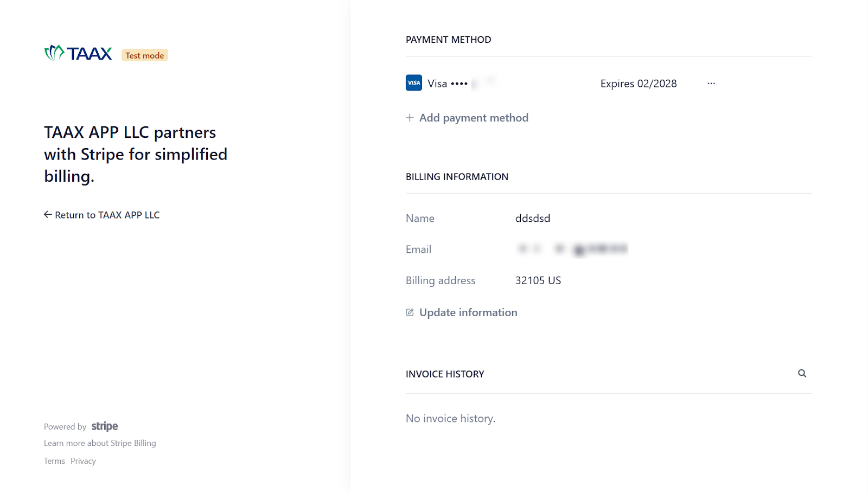Click the Billing address label
Image resolution: width=868 pixels, height=493 pixels.
tap(441, 280)
